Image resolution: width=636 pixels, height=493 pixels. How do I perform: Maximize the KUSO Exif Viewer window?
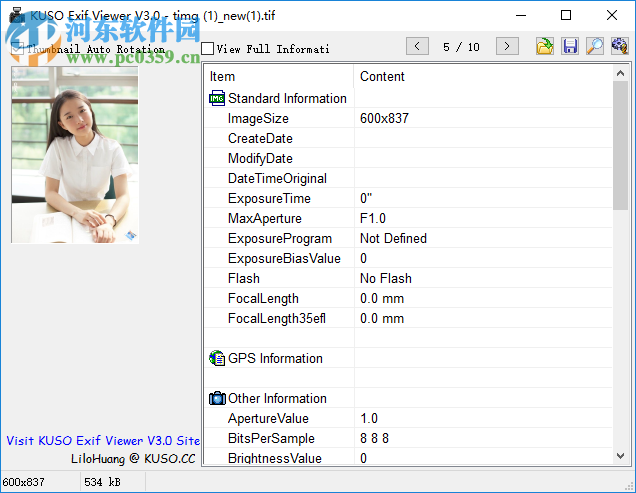[566, 15]
